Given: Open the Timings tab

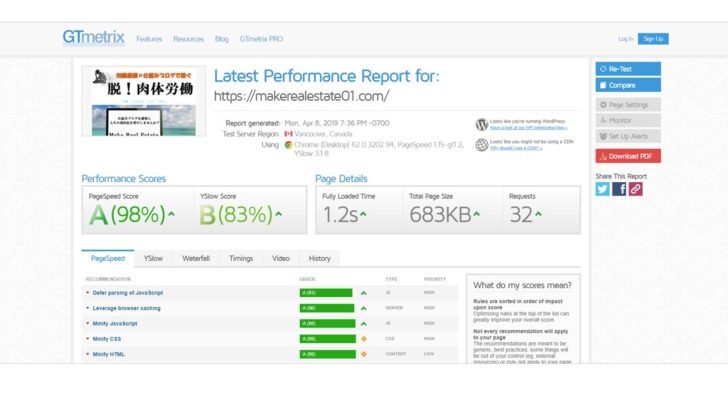Looking at the screenshot, I should click(x=241, y=259).
